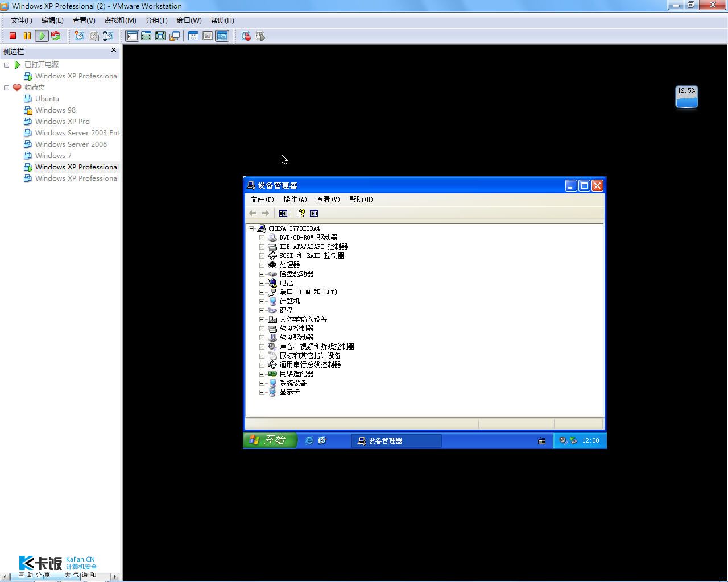Expand the 显示卡 node
This screenshot has width=728, height=582.
tap(262, 392)
